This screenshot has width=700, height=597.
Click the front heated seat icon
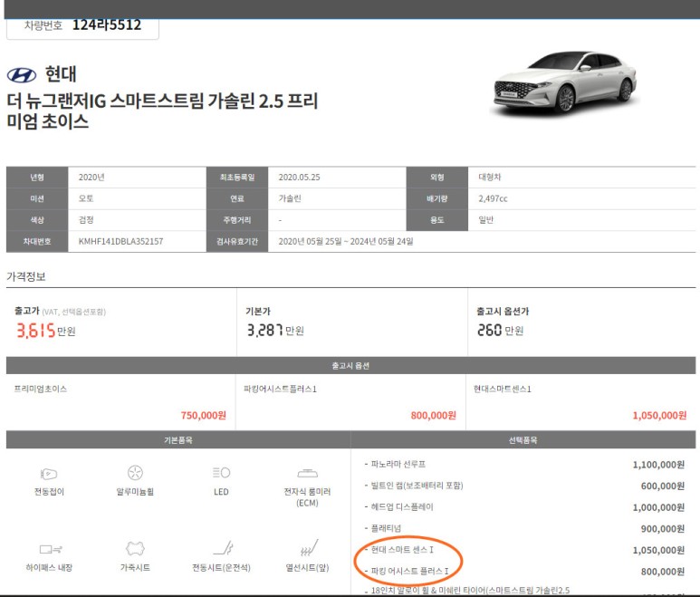pyautogui.click(x=309, y=548)
